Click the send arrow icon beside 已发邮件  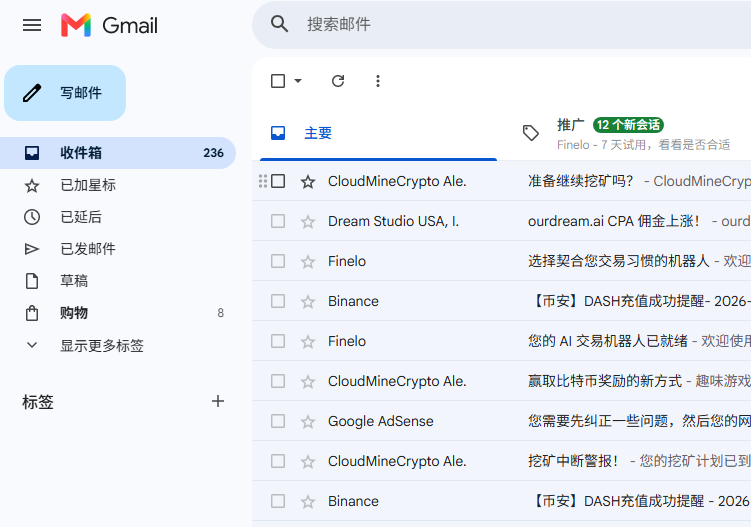click(32, 249)
